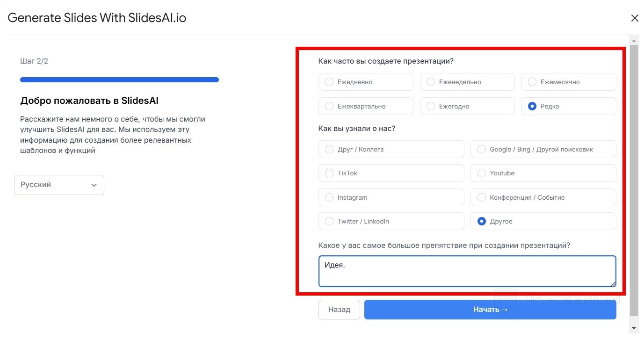Pick the "Ежемесячно" radio option
Viewport: 644px width, 340px height.
[x=532, y=82]
